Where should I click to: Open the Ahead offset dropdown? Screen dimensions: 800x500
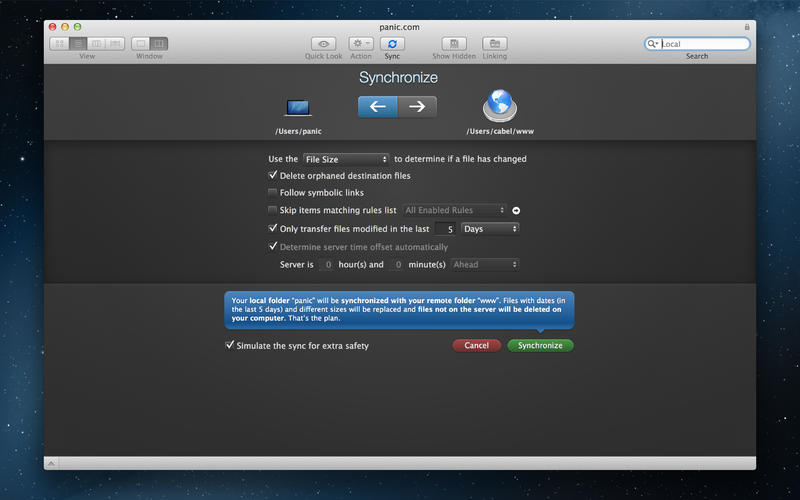pos(485,264)
